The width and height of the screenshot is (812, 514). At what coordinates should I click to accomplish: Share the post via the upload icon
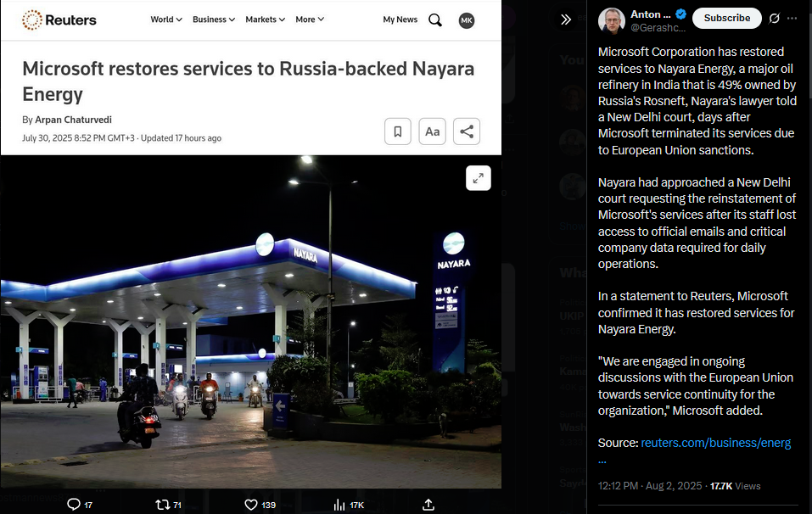pos(428,504)
